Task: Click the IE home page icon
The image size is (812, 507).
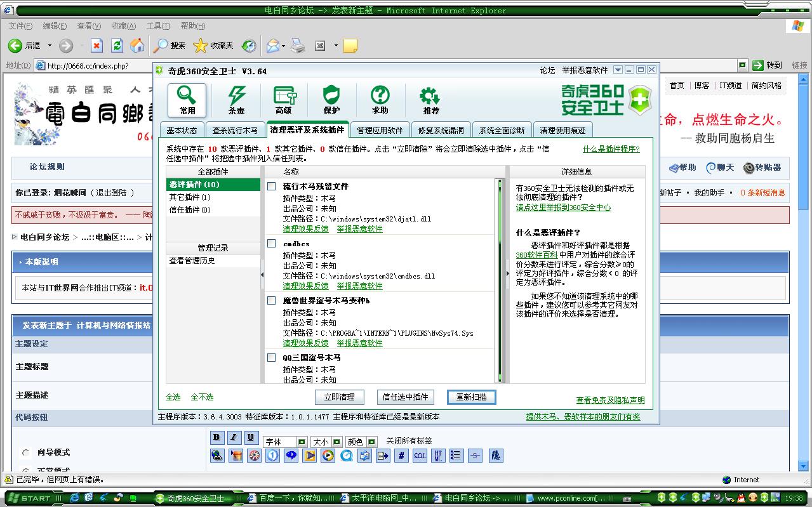Action: click(136, 46)
